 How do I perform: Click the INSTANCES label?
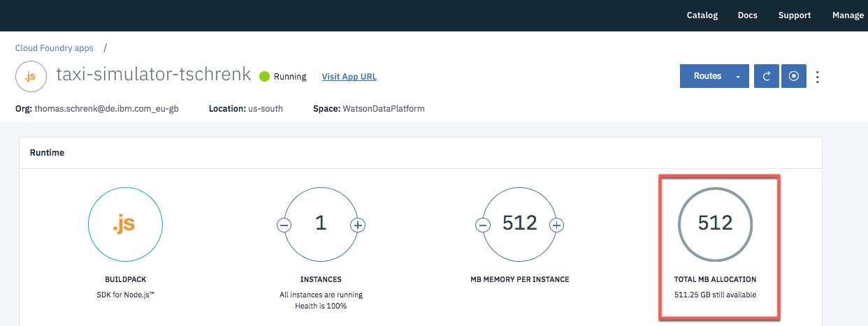tap(321, 279)
